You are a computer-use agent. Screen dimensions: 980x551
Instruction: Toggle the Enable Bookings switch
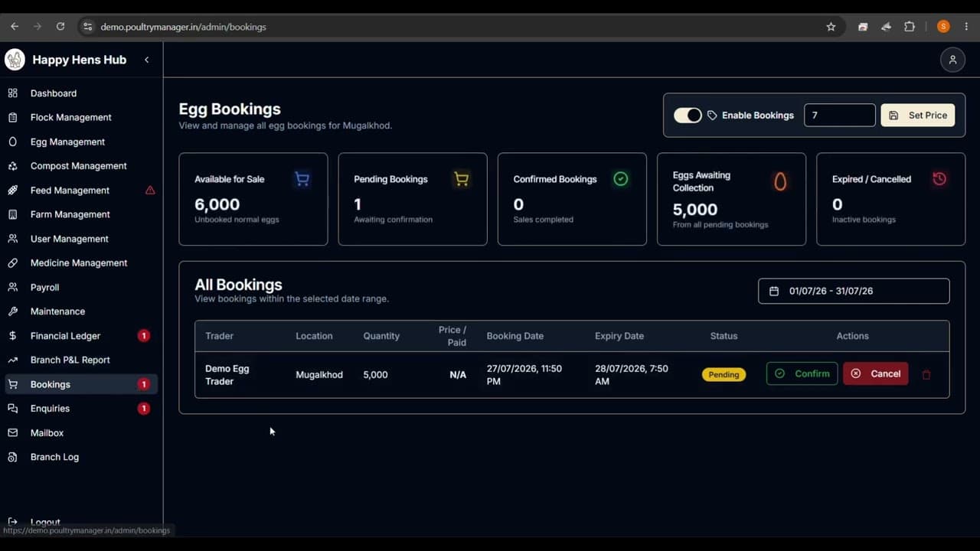688,116
